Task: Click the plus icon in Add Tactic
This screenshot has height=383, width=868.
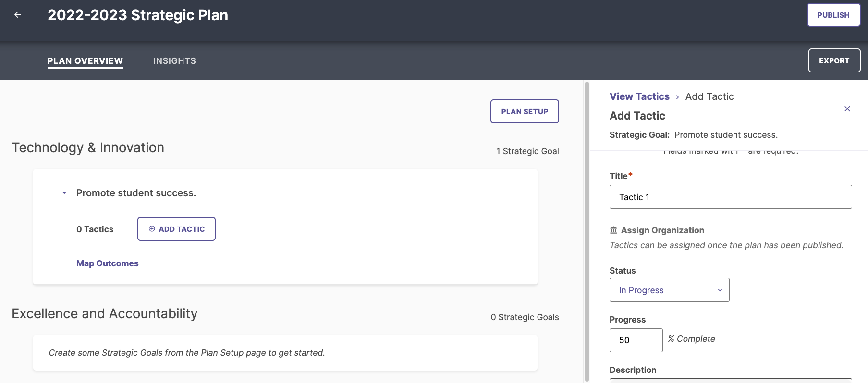Action: (152, 229)
